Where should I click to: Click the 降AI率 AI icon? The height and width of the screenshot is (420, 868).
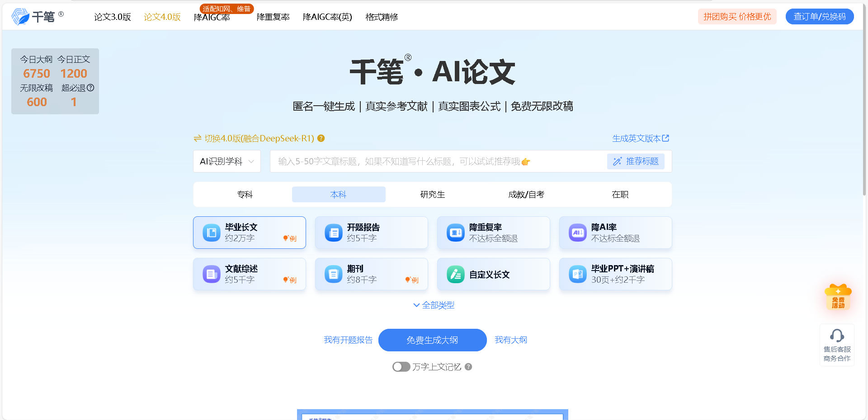[x=577, y=232]
